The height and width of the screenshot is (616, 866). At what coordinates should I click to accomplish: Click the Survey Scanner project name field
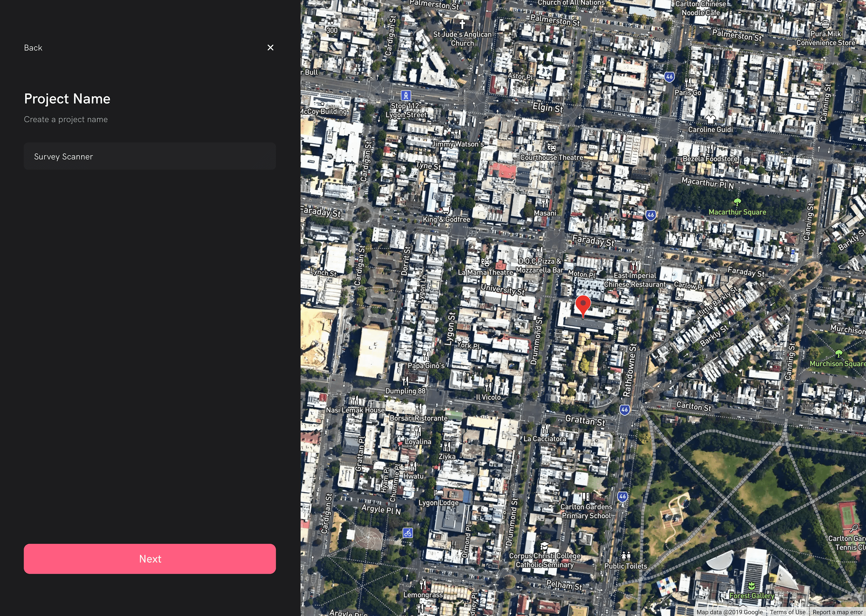point(149,156)
